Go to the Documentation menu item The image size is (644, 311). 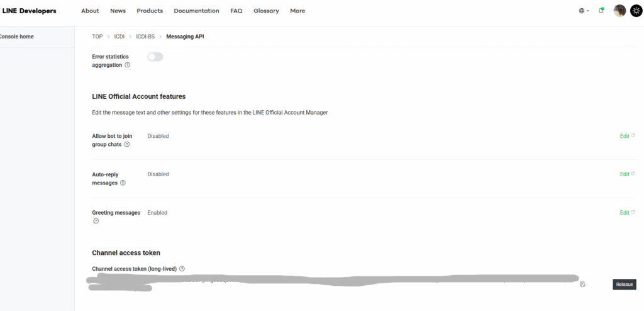196,11
